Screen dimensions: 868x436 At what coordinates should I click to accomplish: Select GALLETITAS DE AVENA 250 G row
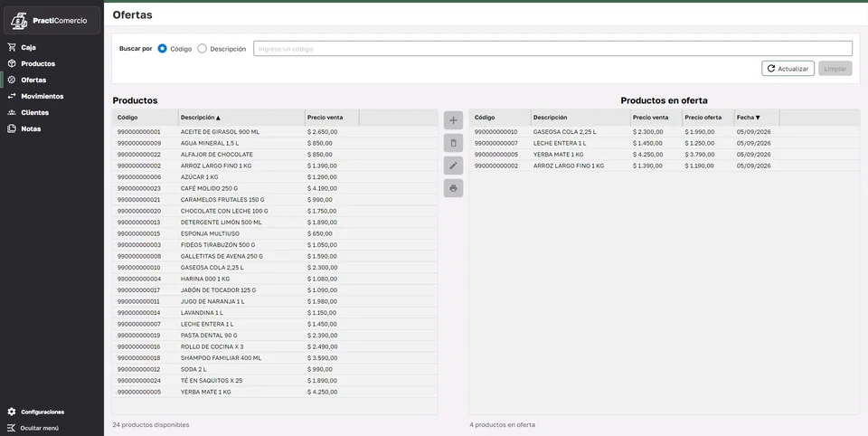[x=275, y=257]
